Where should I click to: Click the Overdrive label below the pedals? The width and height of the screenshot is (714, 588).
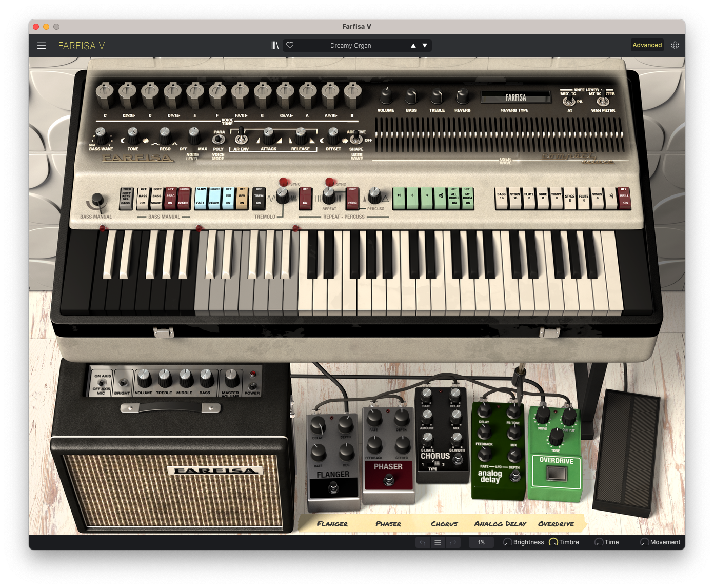click(556, 524)
